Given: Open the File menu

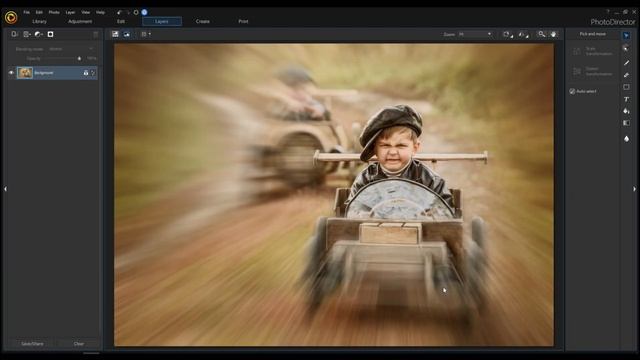Looking at the screenshot, I should pyautogui.click(x=27, y=12).
